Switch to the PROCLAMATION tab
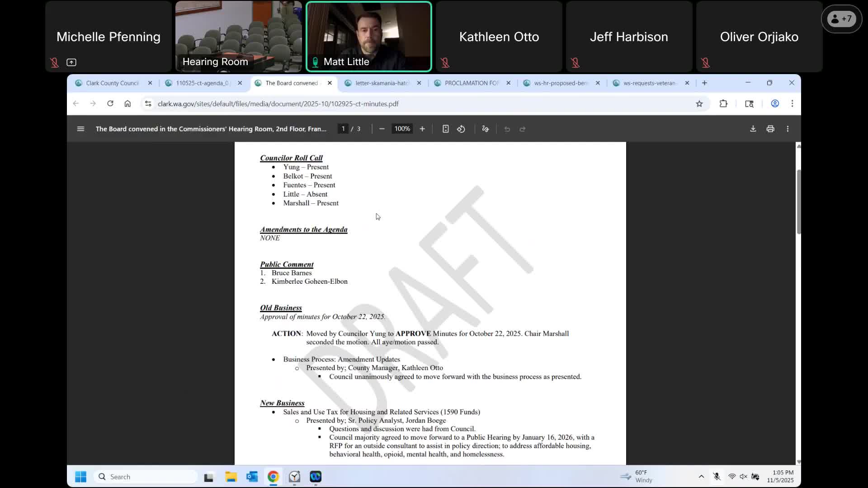This screenshot has height=488, width=868. (x=471, y=83)
